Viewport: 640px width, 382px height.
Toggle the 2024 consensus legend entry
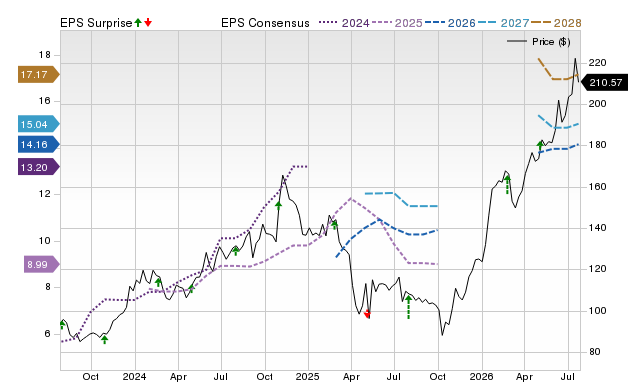(x=344, y=23)
